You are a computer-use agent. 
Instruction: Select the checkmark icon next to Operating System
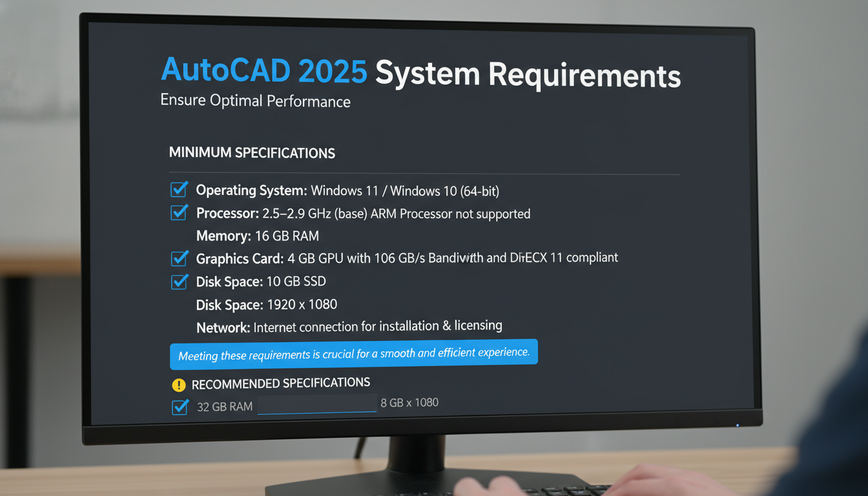(x=179, y=189)
